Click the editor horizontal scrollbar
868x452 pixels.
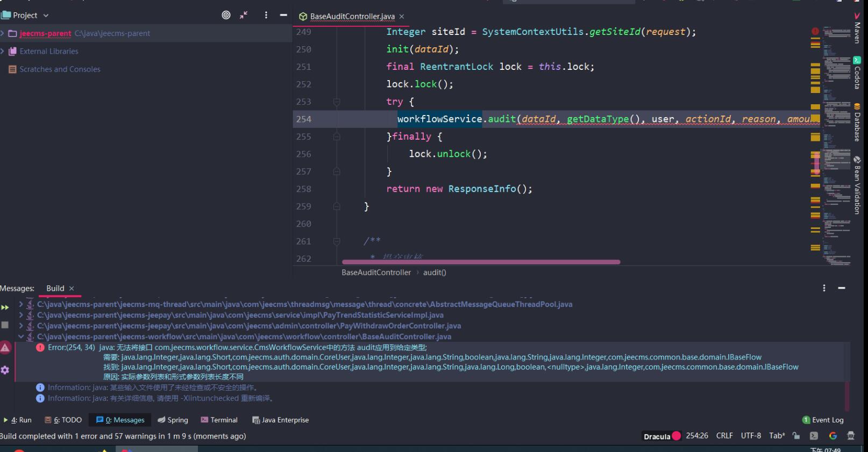481,262
